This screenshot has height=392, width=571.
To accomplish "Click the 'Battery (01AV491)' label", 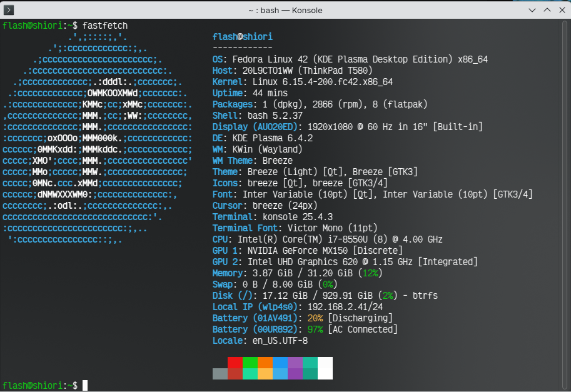I will (255, 319).
